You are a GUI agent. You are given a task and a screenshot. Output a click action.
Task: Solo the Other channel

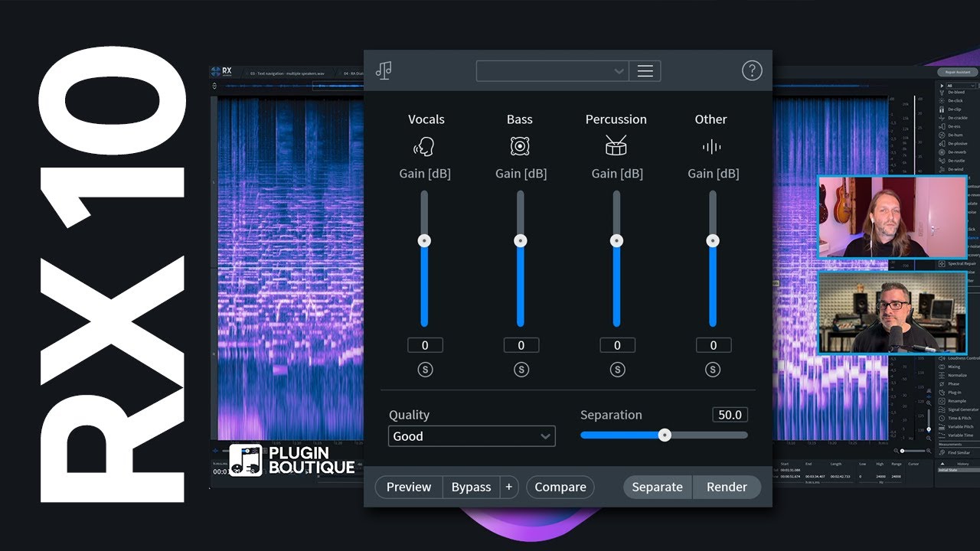tap(713, 370)
